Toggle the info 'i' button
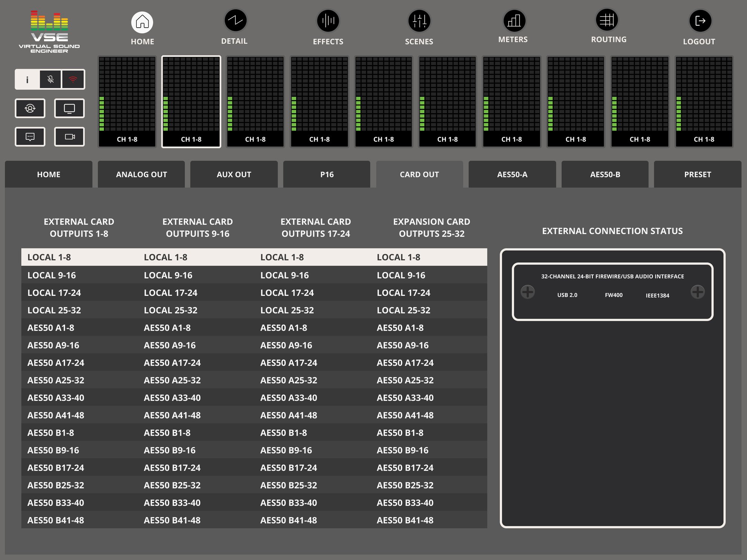 (x=27, y=79)
